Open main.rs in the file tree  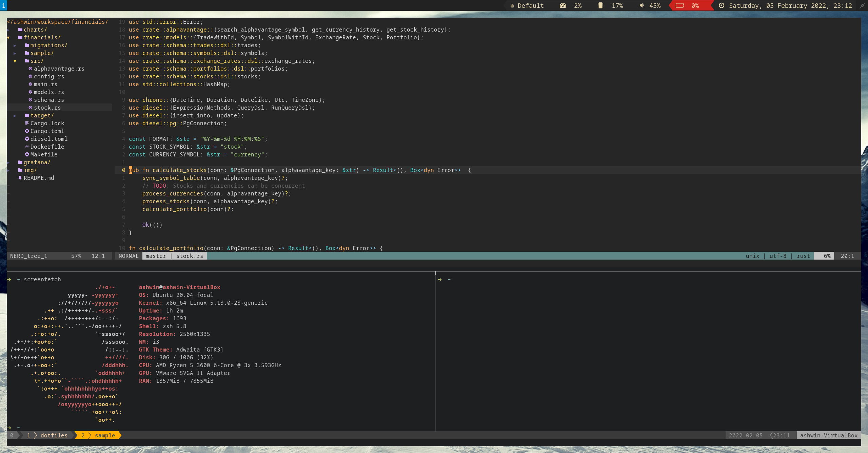(45, 84)
